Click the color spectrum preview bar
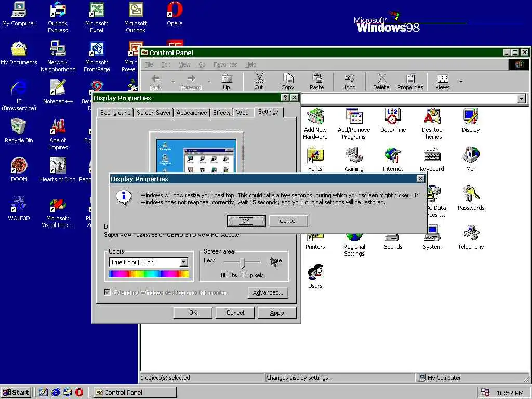 point(149,274)
